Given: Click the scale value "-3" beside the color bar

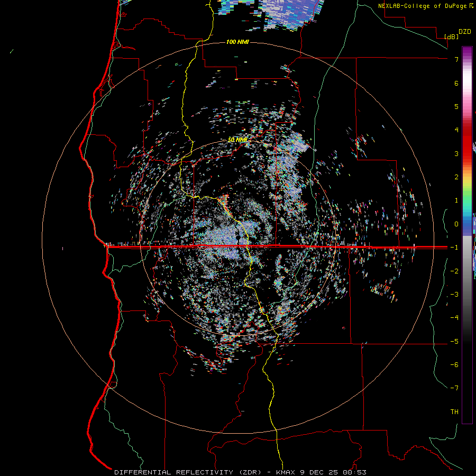Looking at the screenshot, I should pos(454,295).
